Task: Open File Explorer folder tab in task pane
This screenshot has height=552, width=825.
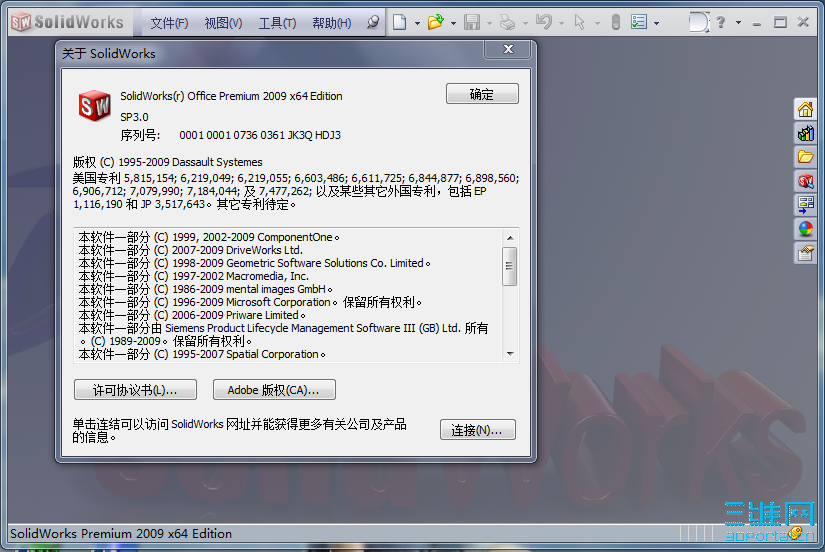Action: pos(805,157)
